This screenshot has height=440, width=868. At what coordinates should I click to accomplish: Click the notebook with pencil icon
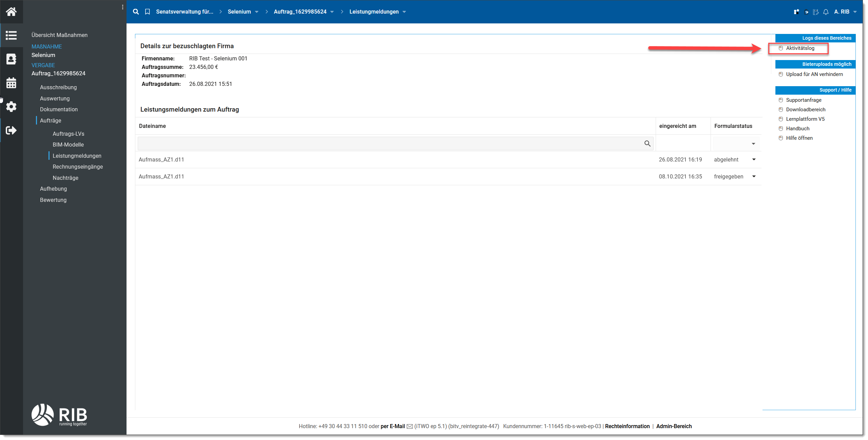coord(815,12)
